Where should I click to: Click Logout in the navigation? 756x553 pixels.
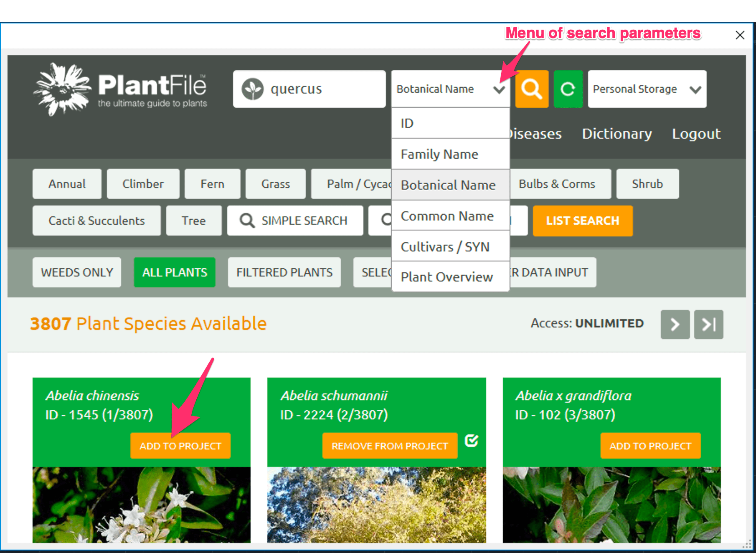pos(696,134)
